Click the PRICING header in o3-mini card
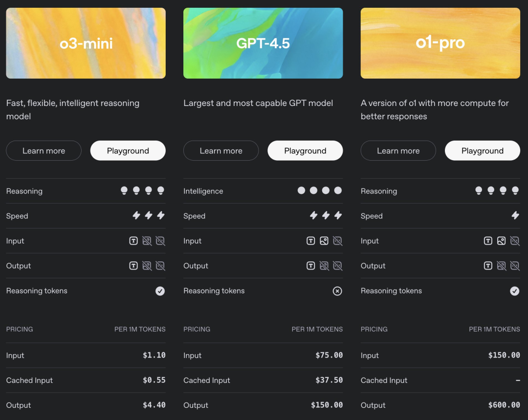 pos(20,329)
